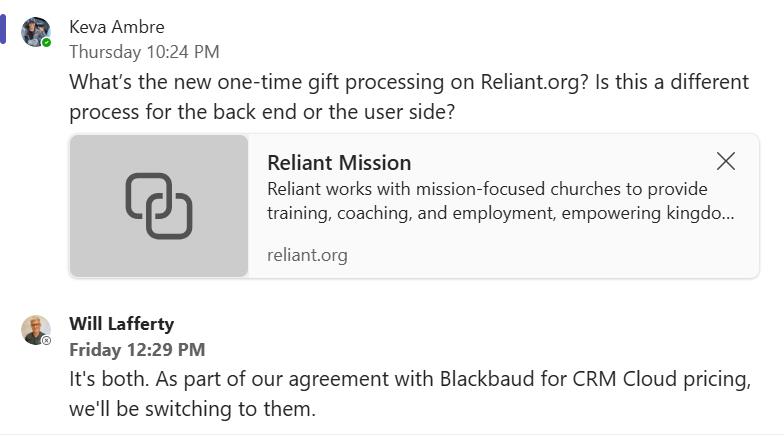Click the Friday 12:29 PM timestamp
This screenshot has width=784, height=436.
click(137, 349)
